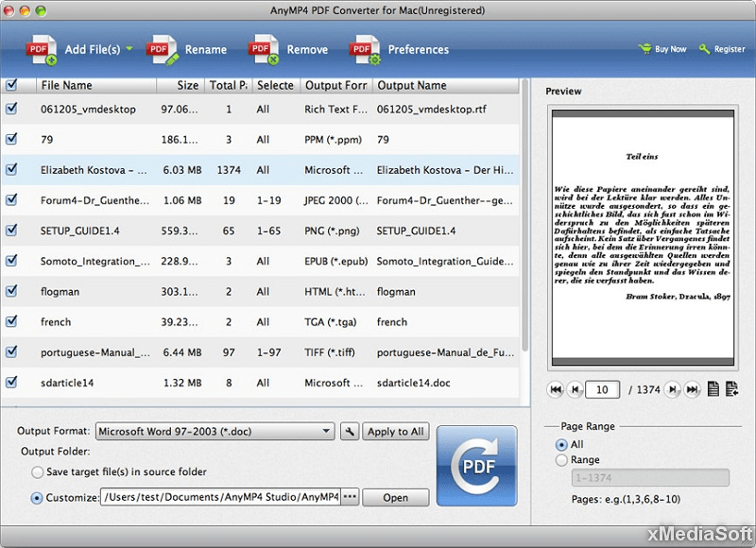Screen dimensions: 756x548
Task: Click Rich Text F... format cell
Action: pyautogui.click(x=335, y=109)
